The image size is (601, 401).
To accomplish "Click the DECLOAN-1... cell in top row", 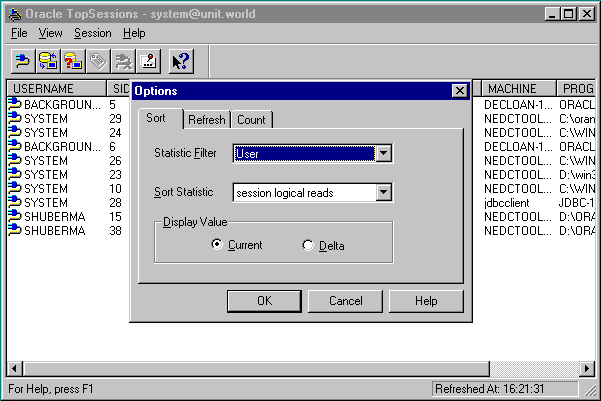I will [518, 105].
